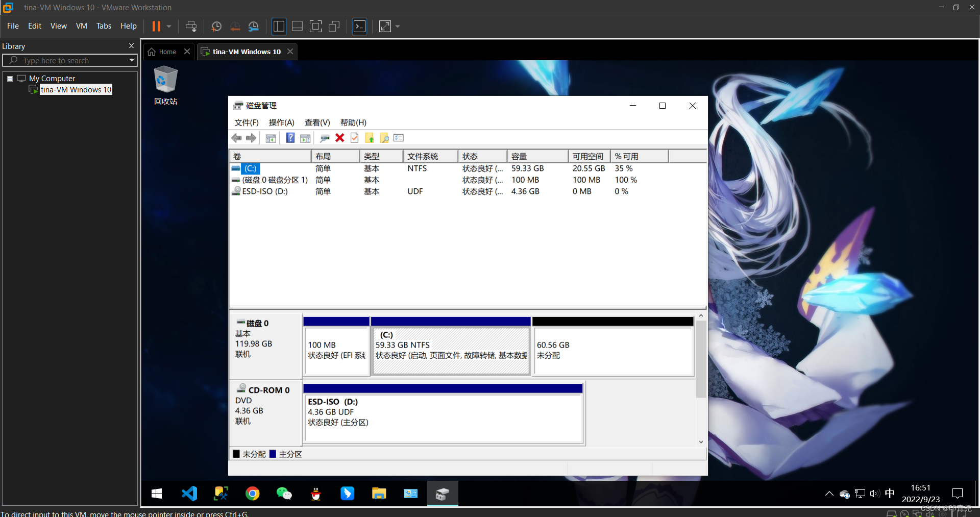Click the CD-ROM 0 disk label
This screenshot has width=980, height=517.
[x=269, y=390]
